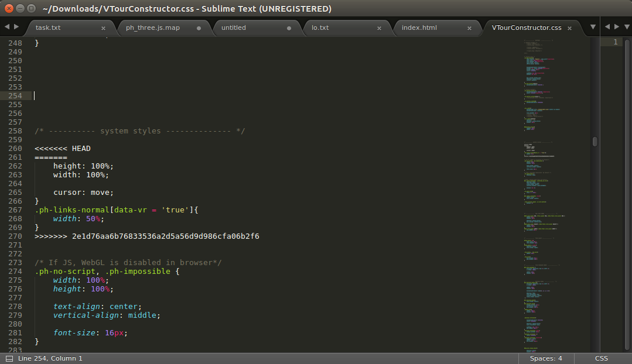Click line 1 in the second editor pane
This screenshot has height=364, width=632.
[x=615, y=42]
